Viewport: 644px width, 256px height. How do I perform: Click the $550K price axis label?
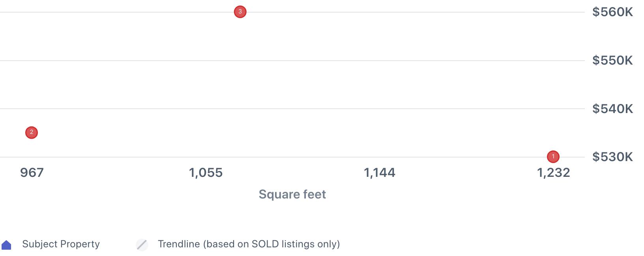pos(612,61)
